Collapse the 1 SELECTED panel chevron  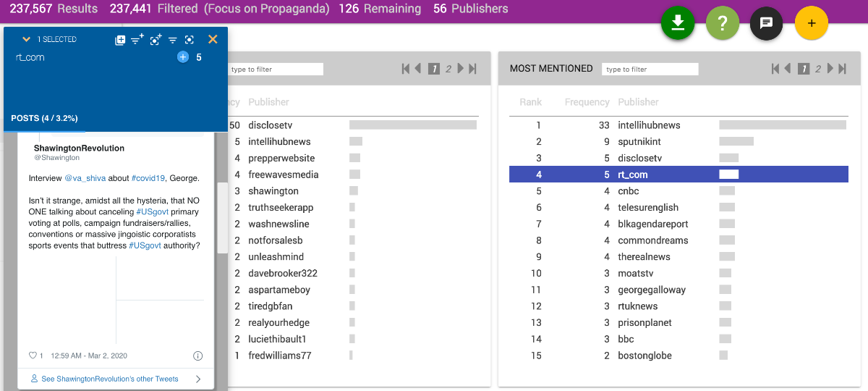[x=27, y=40]
